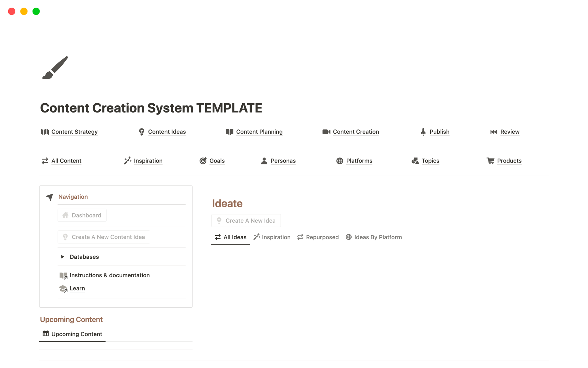Click the rocket icon beside Publish
This screenshot has height=368, width=588.
(x=423, y=132)
